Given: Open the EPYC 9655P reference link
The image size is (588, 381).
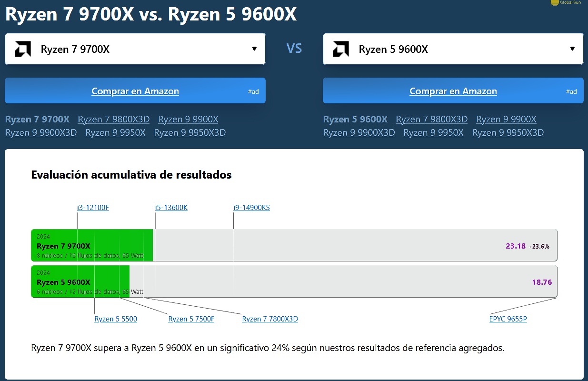Looking at the screenshot, I should 508,319.
